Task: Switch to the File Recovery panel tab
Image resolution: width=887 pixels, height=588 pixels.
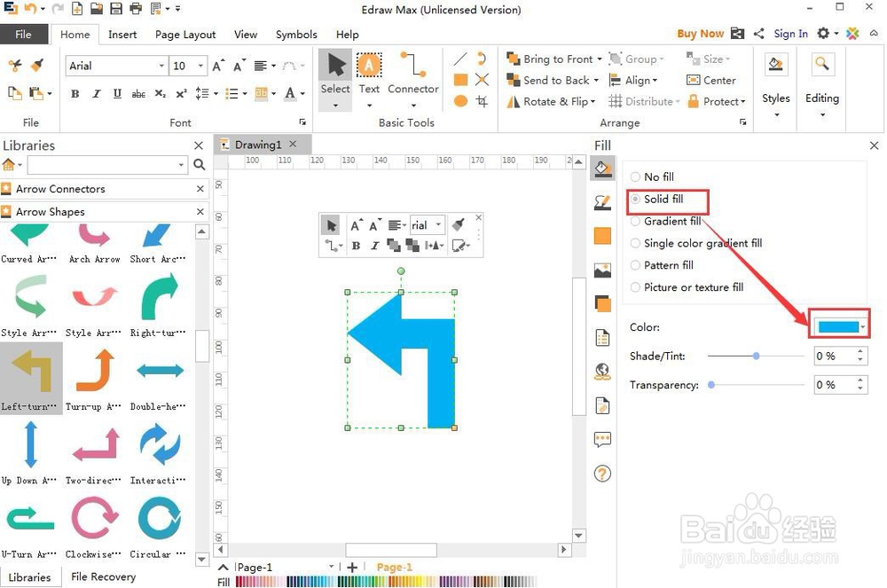Action: pos(103,576)
